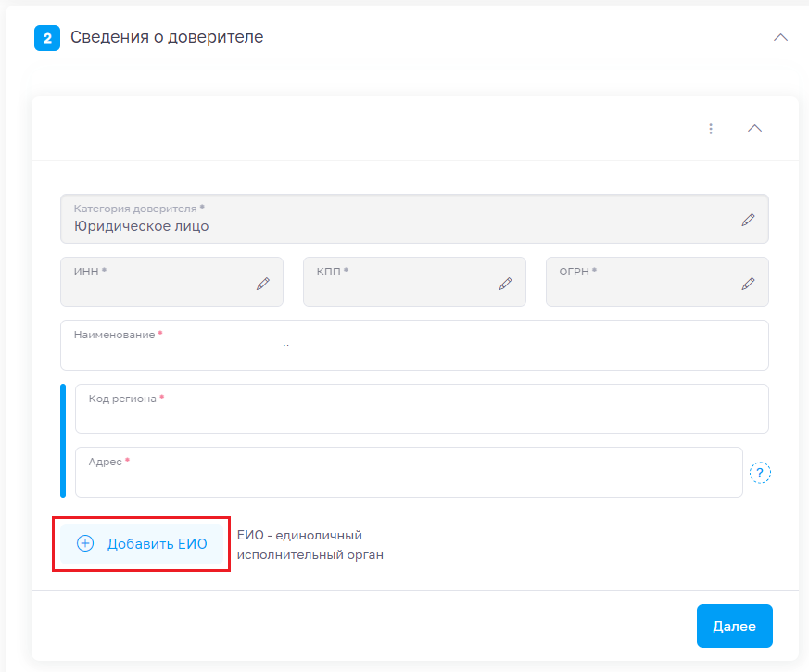The image size is (809, 672).
Task: Click the edit pencil in the ОГРН field
Action: [x=748, y=284]
